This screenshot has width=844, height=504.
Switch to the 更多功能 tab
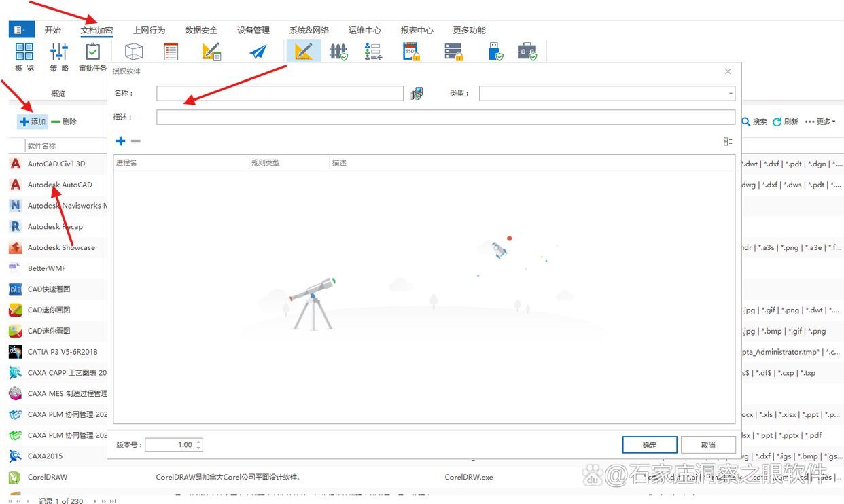pyautogui.click(x=470, y=30)
